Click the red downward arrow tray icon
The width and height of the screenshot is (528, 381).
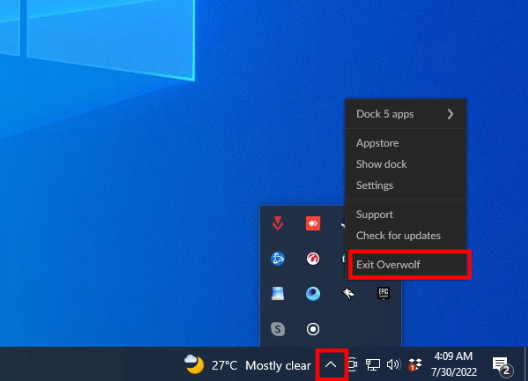coord(278,223)
